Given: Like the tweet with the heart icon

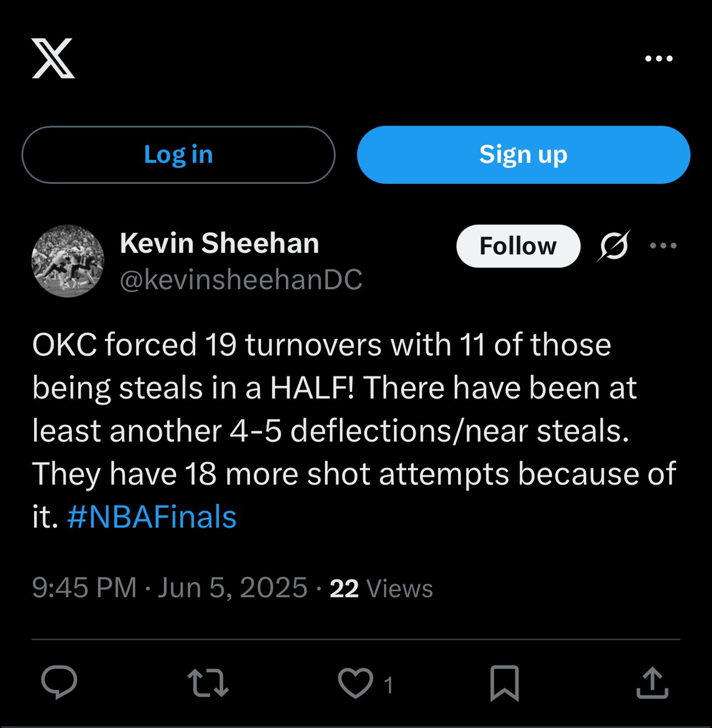Looking at the screenshot, I should [x=355, y=683].
